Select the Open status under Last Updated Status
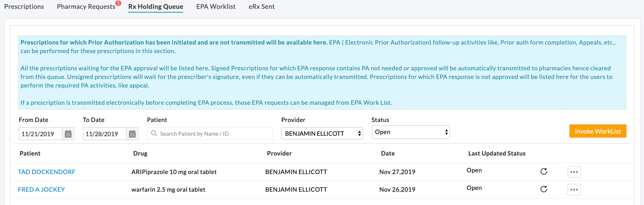 [474, 170]
